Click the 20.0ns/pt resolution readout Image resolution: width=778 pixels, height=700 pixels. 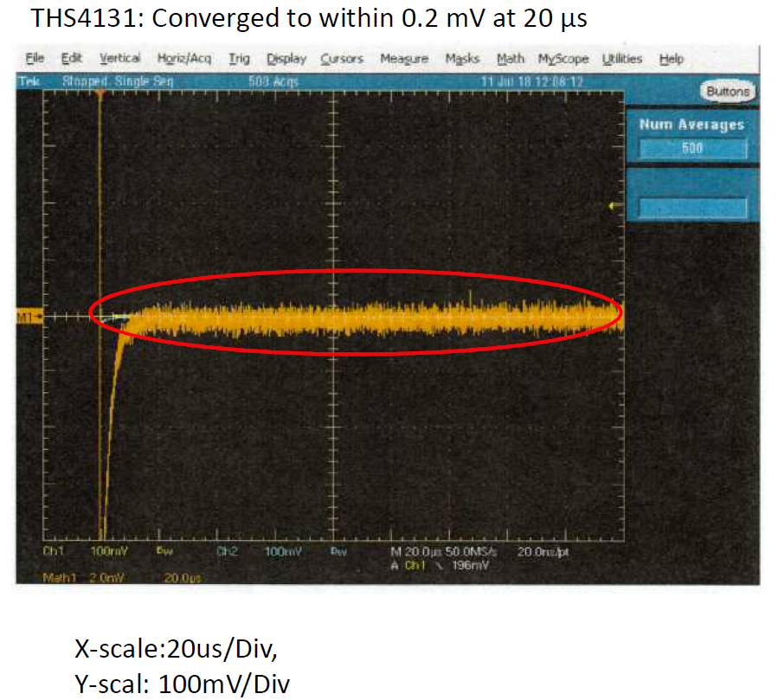pos(543,551)
